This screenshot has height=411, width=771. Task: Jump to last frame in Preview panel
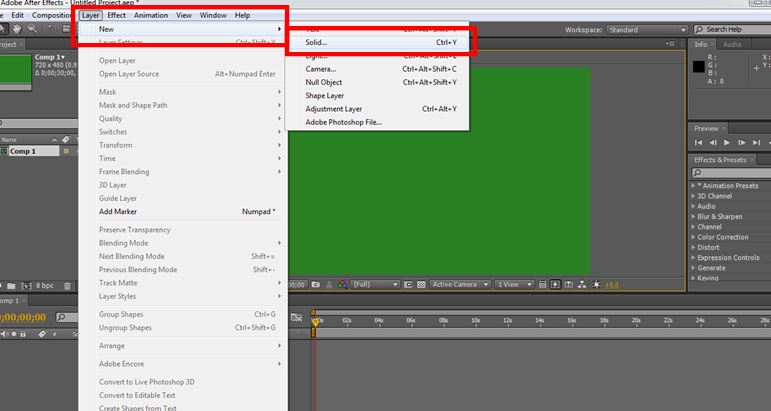(x=756, y=143)
